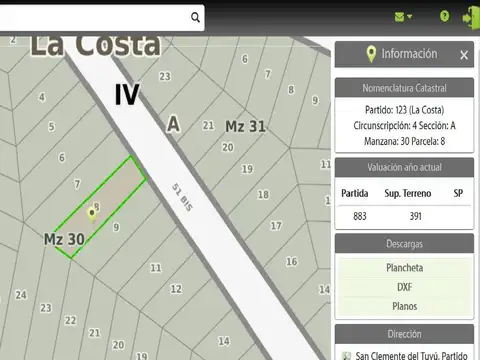480x360 pixels.
Task: Select parcel 12 in Mz 30
Action: click(x=176, y=289)
